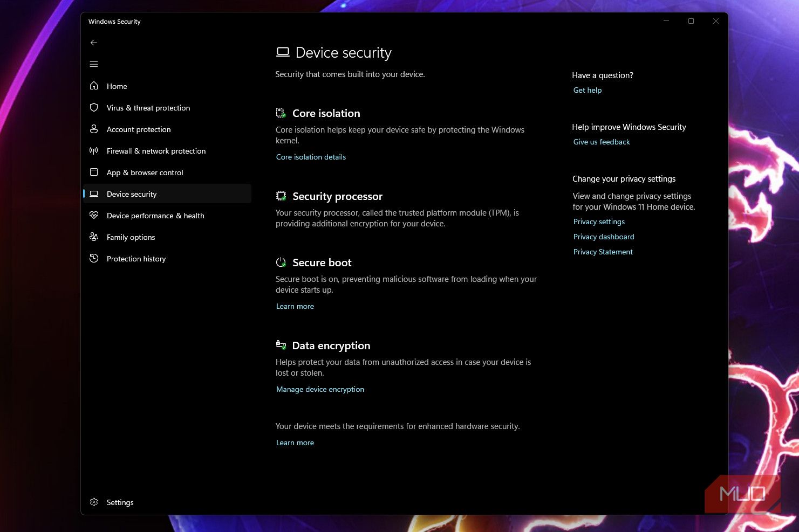The width and height of the screenshot is (799, 532).
Task: Click the Security processor chip icon
Action: [x=281, y=196]
